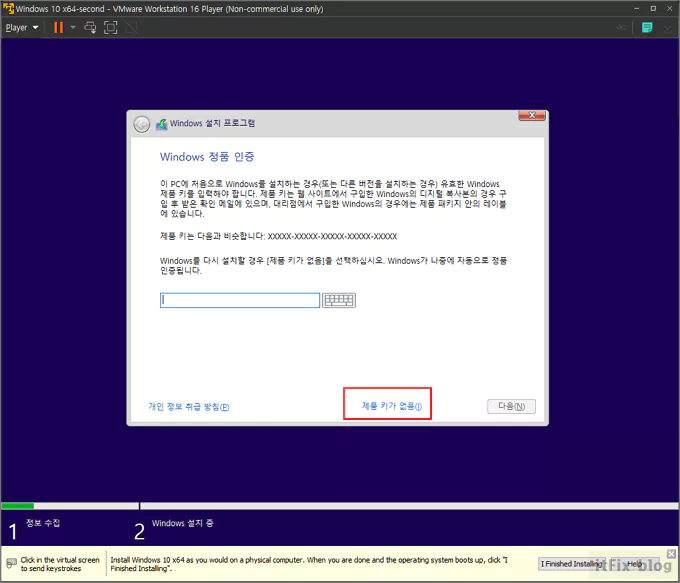680x583 pixels.
Task: Click the green setup progress bar
Action: point(18,506)
